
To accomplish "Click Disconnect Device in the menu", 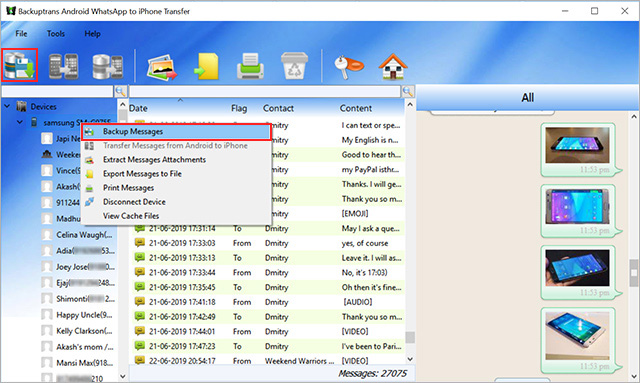I will [134, 202].
